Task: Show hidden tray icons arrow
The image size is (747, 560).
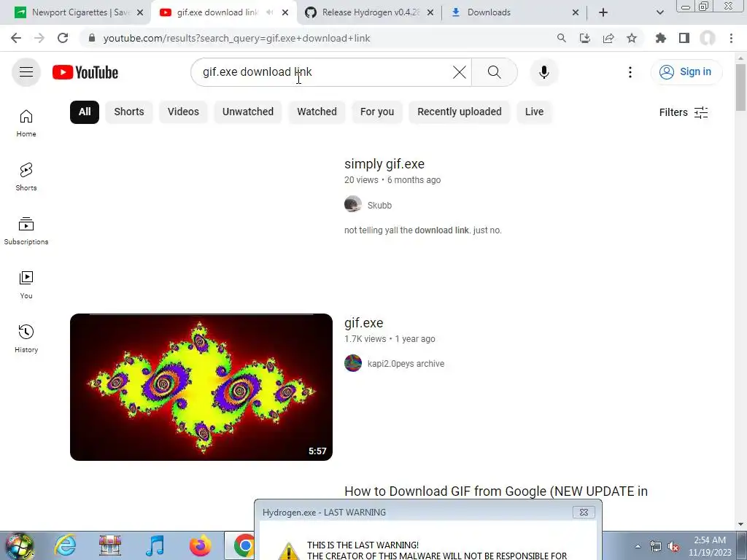Action: coord(638,546)
